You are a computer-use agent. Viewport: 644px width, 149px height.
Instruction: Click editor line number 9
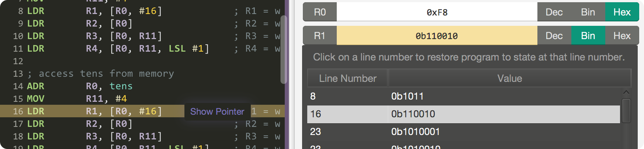[21, 24]
